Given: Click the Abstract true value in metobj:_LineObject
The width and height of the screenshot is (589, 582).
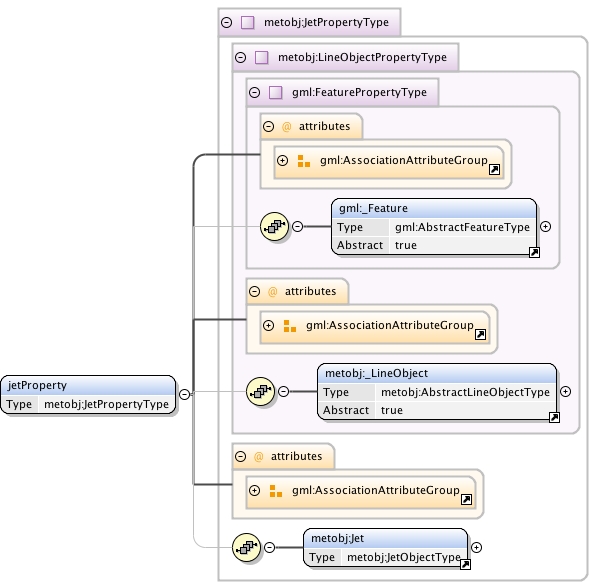Looking at the screenshot, I should coord(392,410).
